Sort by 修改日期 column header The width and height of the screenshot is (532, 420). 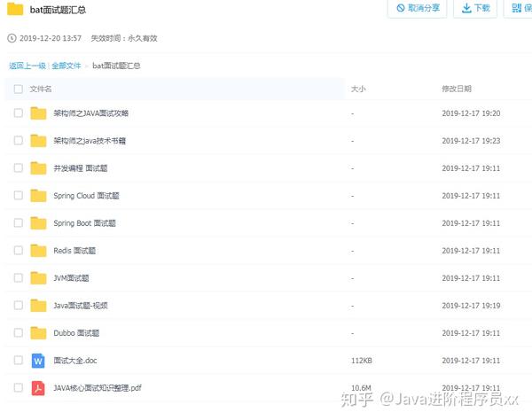[457, 89]
